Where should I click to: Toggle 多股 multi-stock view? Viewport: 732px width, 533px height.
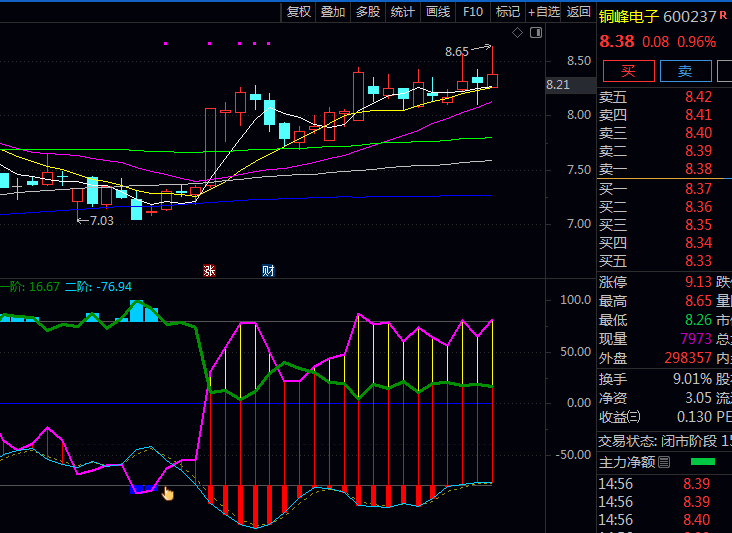pos(368,12)
